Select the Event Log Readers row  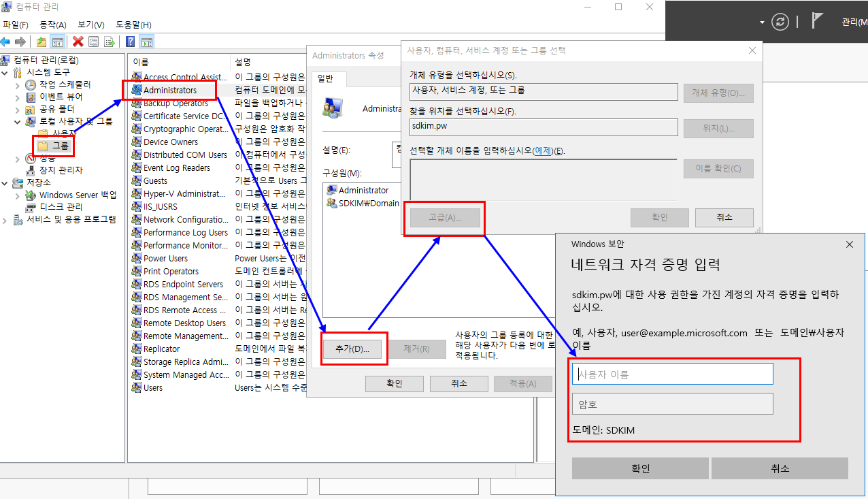pyautogui.click(x=177, y=168)
